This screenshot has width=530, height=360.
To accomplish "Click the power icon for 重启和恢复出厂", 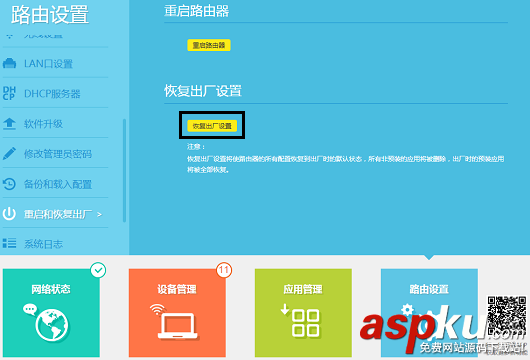I will (9, 214).
